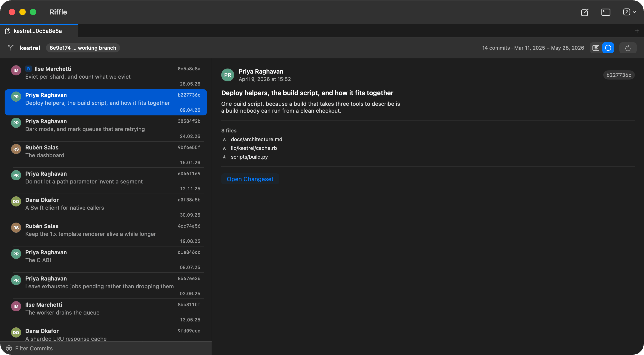Image resolution: width=644 pixels, height=355 pixels.
Task: Open the terminal icon in title bar
Action: pos(606,12)
